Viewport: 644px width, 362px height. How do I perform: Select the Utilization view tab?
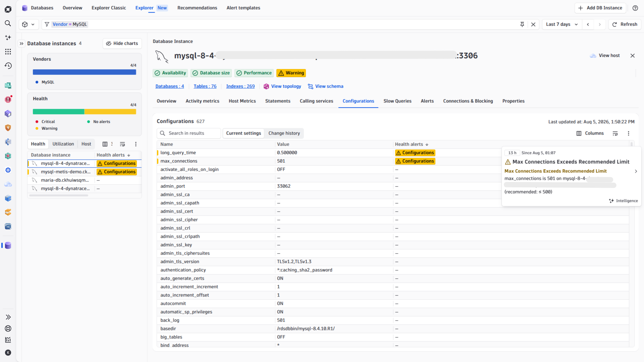[x=63, y=144]
